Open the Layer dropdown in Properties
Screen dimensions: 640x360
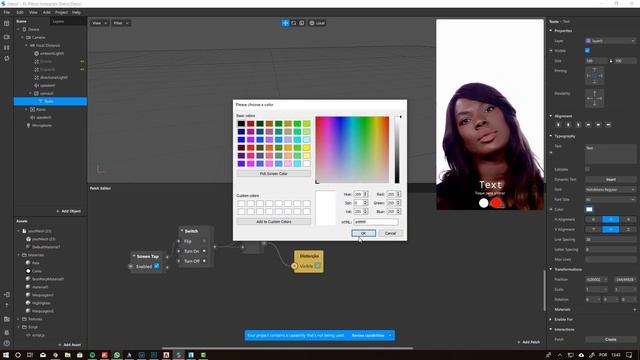click(611, 41)
